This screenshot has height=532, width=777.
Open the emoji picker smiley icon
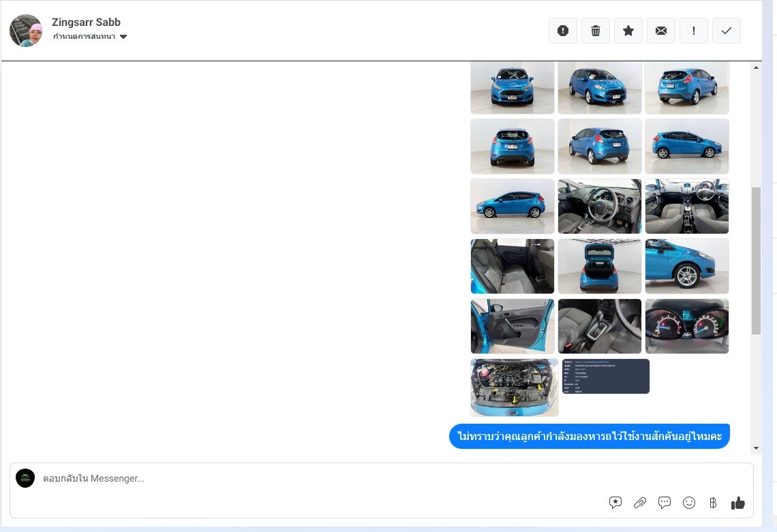coord(689,503)
